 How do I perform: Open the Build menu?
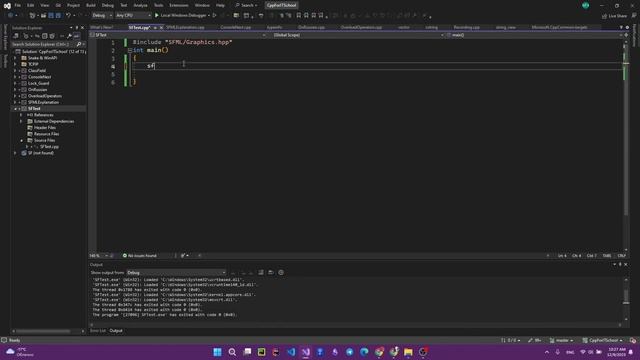click(91, 5)
